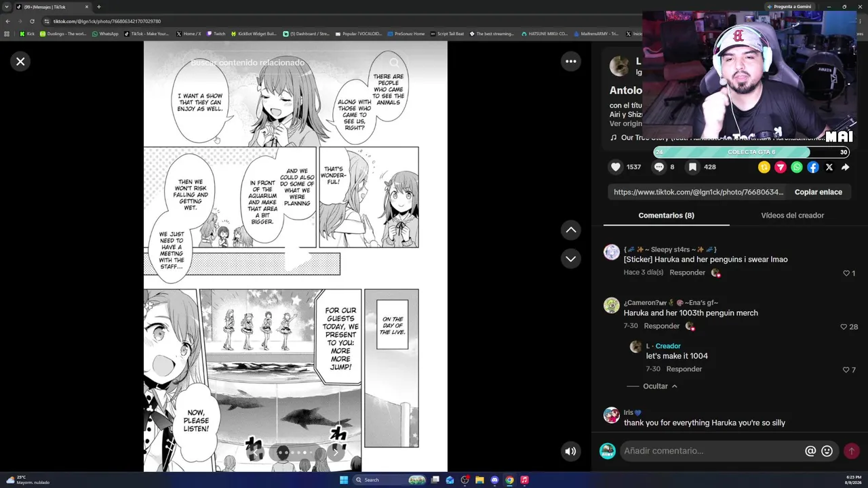This screenshot has width=868, height=488.
Task: Reply to the creator's 'let's make it 1004' comment
Action: click(684, 369)
